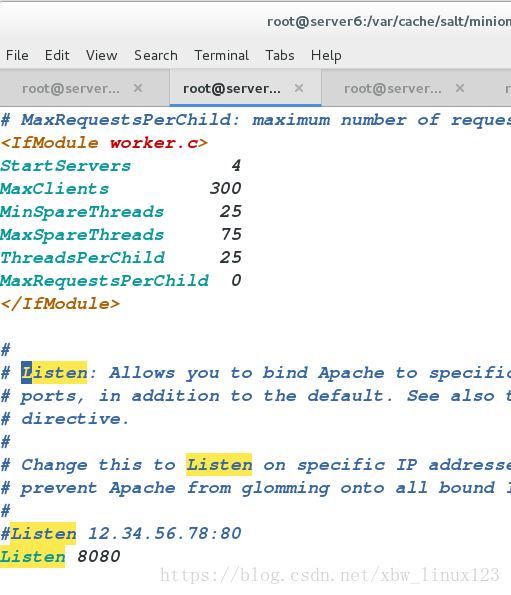Image resolution: width=511 pixels, height=595 pixels.
Task: Click the StartServers directive
Action: (66, 166)
